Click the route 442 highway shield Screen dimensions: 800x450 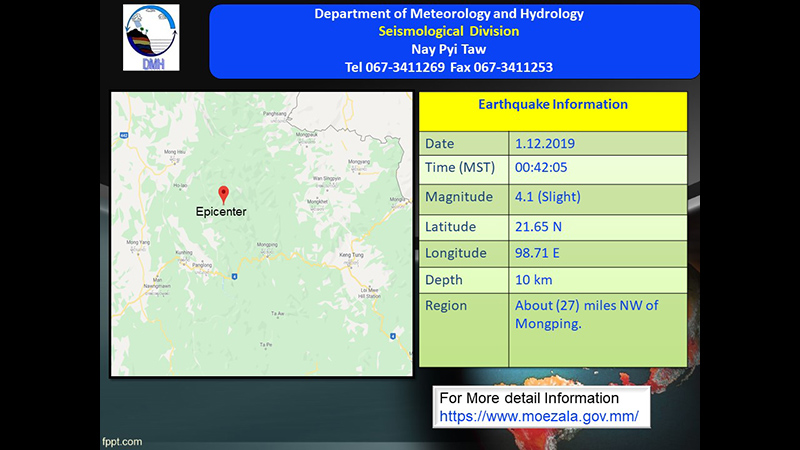[x=124, y=135]
